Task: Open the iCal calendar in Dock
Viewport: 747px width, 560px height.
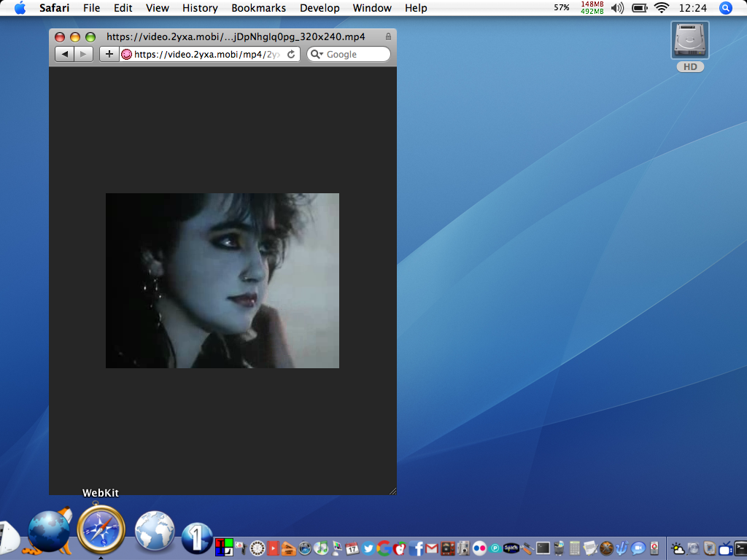Action: [352, 548]
